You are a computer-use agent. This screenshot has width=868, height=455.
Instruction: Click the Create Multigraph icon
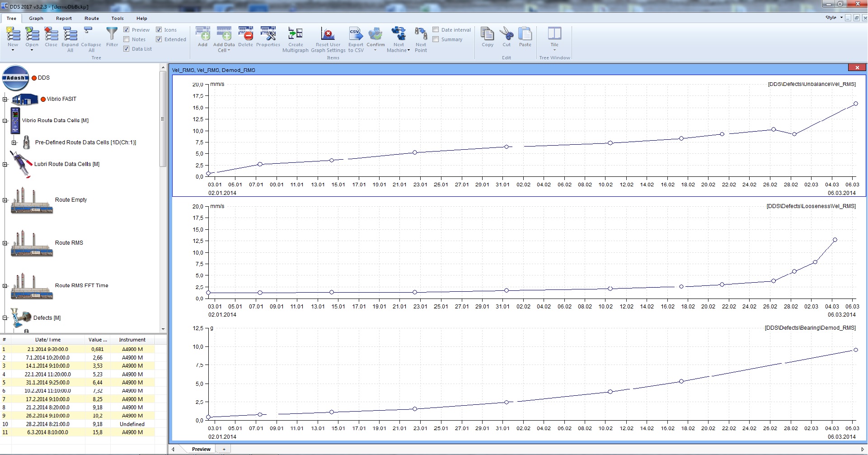(x=296, y=34)
